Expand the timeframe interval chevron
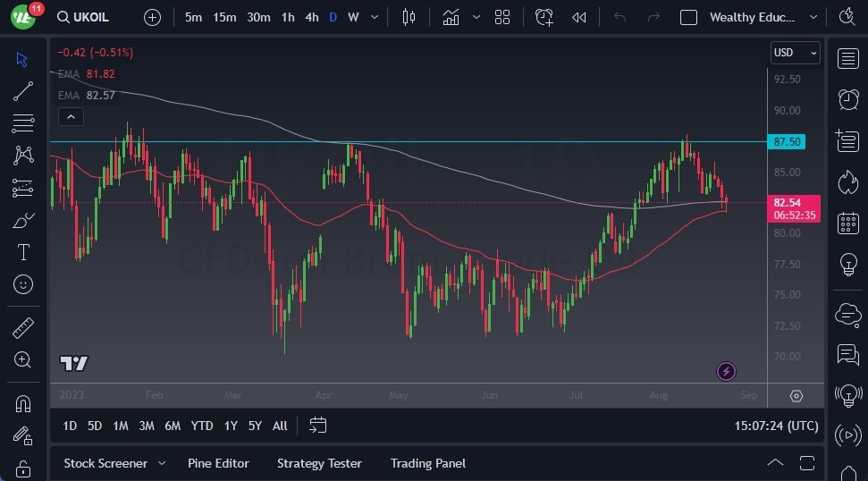 (x=375, y=17)
